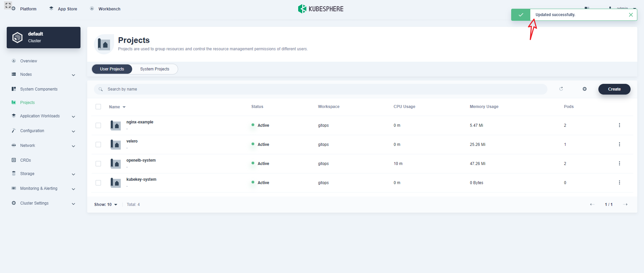This screenshot has width=644, height=273.
Task: Open the admin user dropdown
Action: pos(623,8)
